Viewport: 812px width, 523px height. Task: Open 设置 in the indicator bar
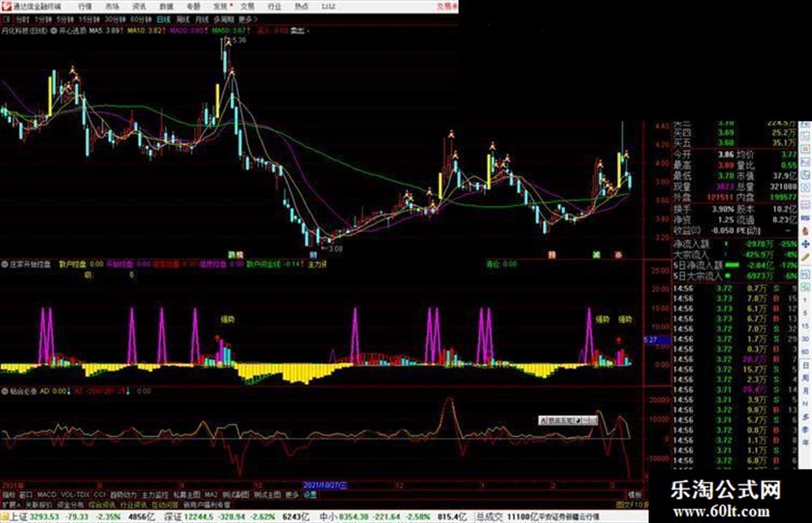point(310,495)
